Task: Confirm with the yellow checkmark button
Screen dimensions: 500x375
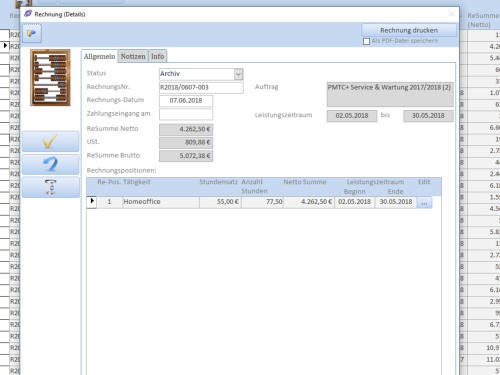Action: pyautogui.click(x=50, y=142)
